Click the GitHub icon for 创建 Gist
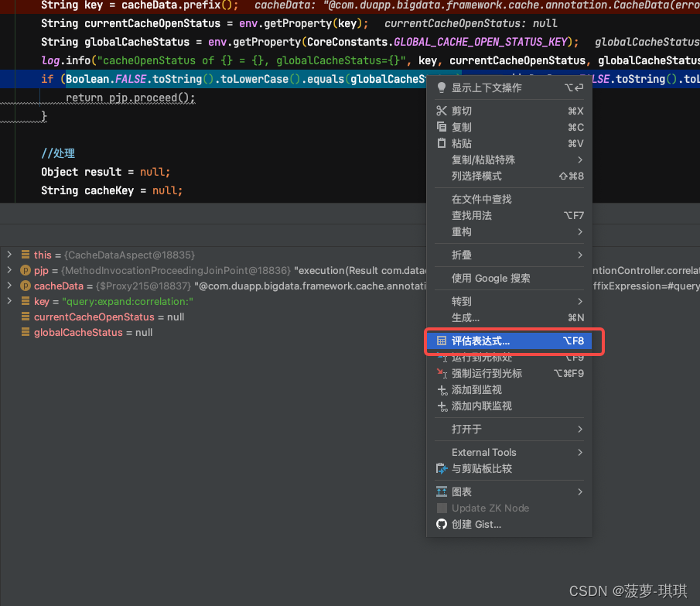The width and height of the screenshot is (700, 606). [442, 524]
